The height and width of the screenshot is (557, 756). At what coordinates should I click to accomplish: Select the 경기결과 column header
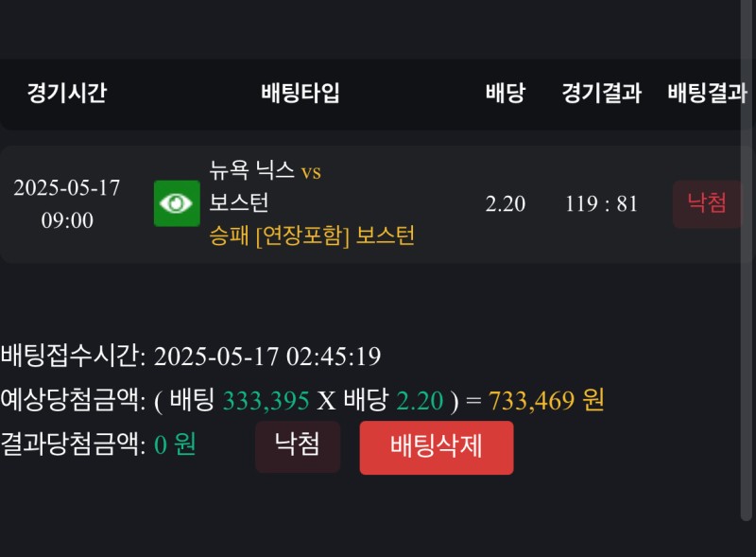601,93
